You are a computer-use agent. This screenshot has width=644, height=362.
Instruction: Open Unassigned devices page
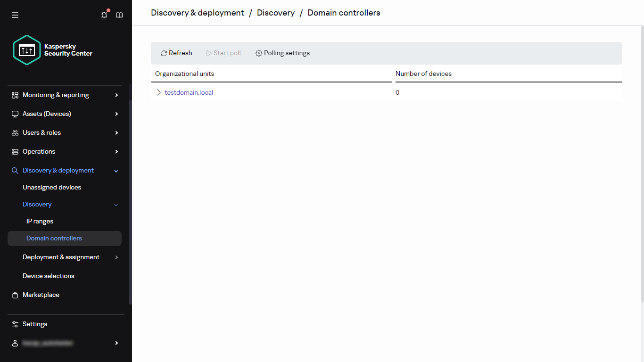[51, 187]
